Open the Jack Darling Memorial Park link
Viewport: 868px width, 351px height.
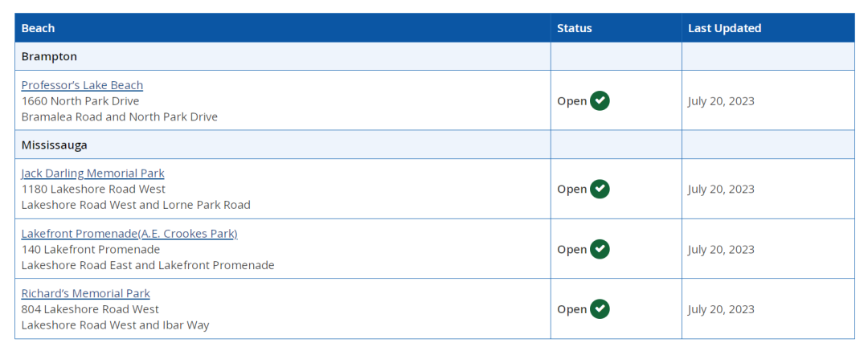coord(93,173)
